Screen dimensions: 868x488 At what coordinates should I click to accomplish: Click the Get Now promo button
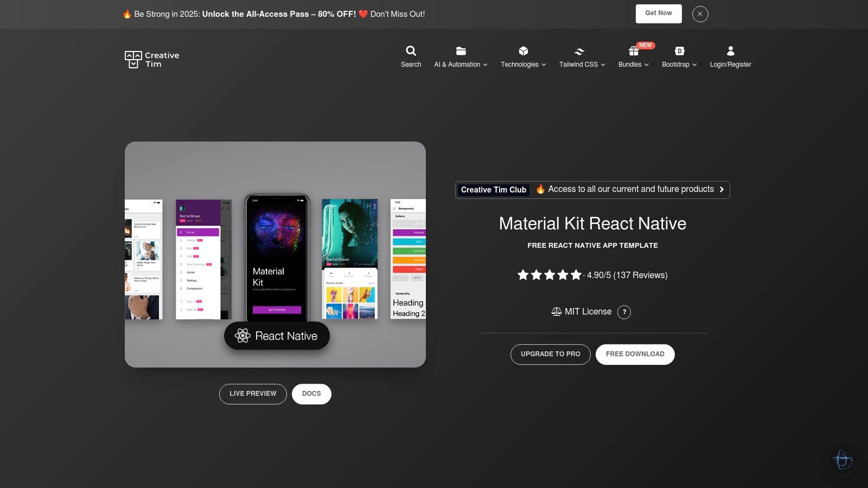click(x=659, y=14)
